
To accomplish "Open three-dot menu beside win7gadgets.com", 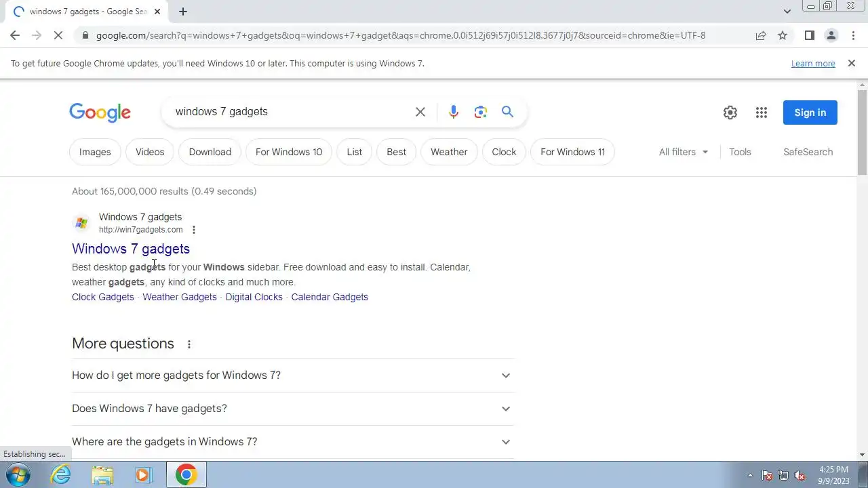I will tap(194, 230).
